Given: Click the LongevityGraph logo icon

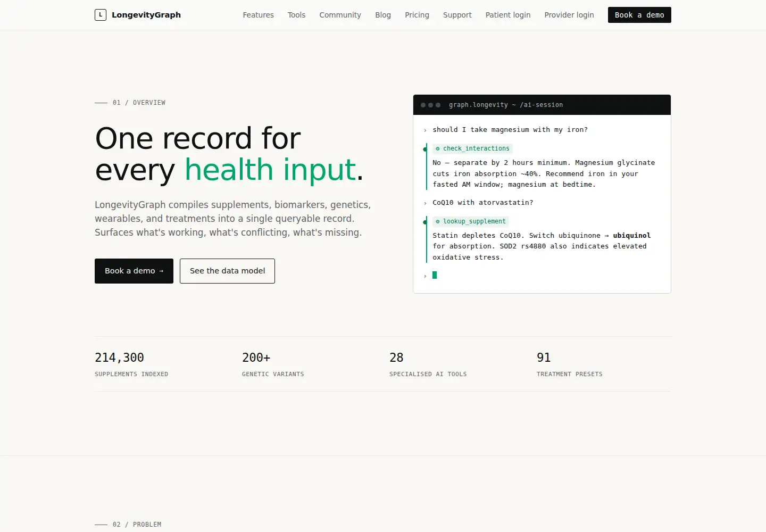Looking at the screenshot, I should tap(101, 15).
